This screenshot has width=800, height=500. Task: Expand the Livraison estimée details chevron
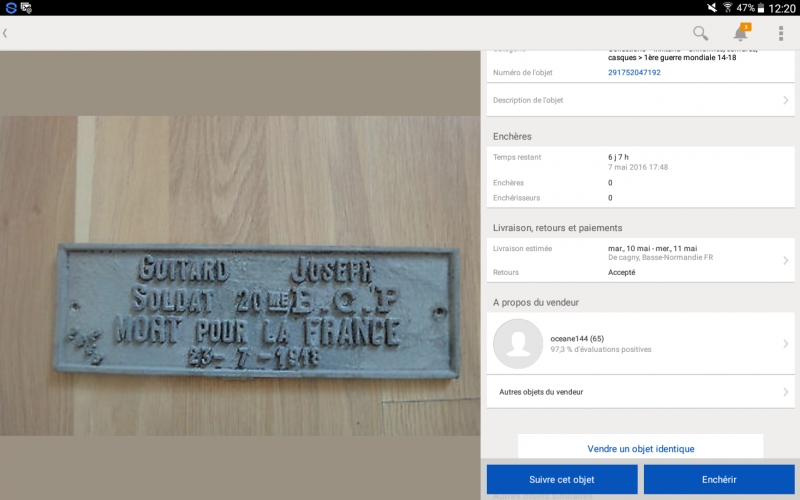(785, 260)
